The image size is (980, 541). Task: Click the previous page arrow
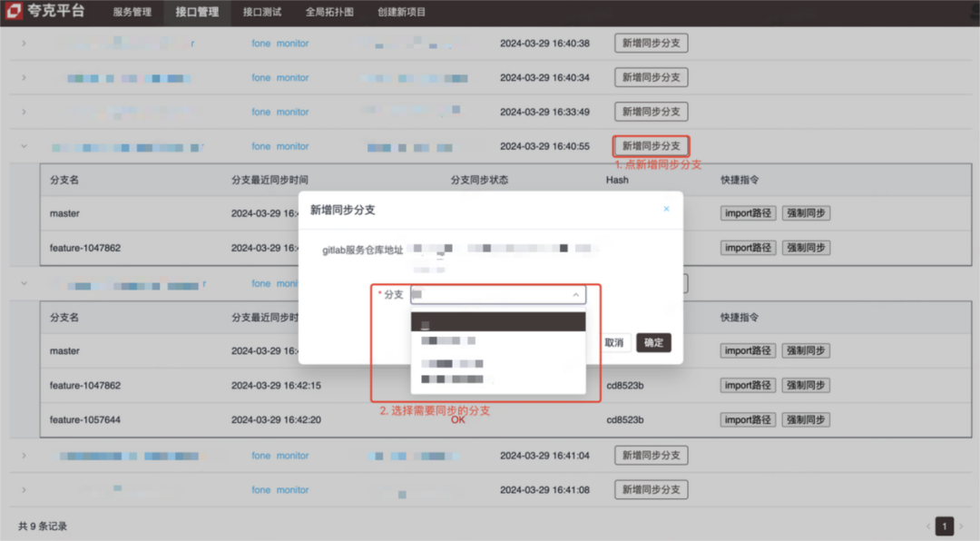pyautogui.click(x=927, y=526)
